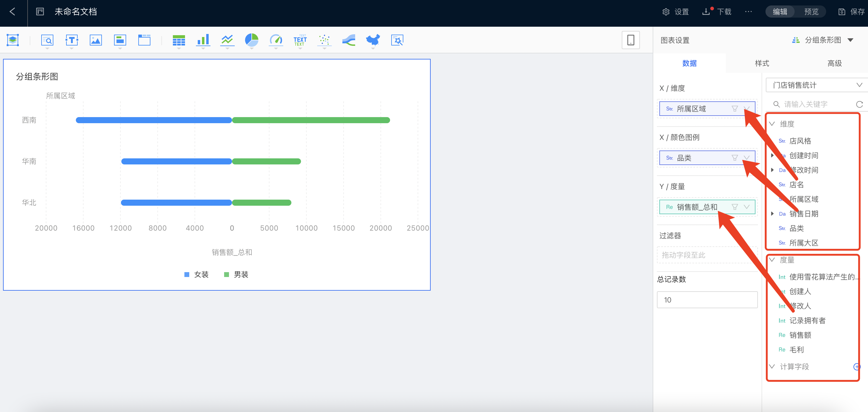The width and height of the screenshot is (868, 412).
Task: Add a new calculated field
Action: click(856, 367)
